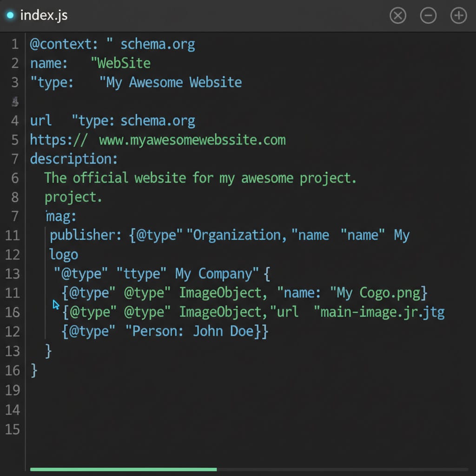Select the Organization value

pos(237,235)
